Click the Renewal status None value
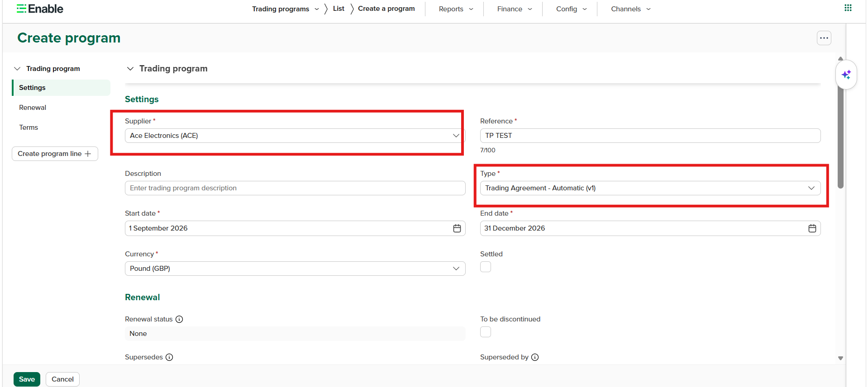The height and width of the screenshot is (387, 868). (295, 334)
